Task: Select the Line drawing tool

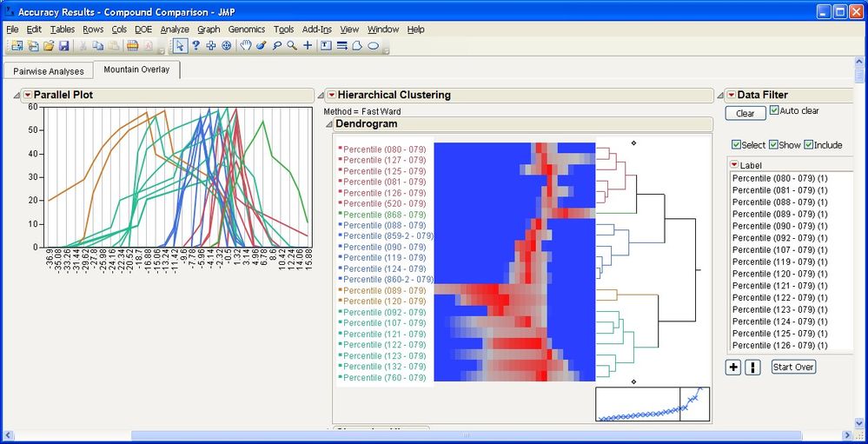Action: click(x=342, y=46)
